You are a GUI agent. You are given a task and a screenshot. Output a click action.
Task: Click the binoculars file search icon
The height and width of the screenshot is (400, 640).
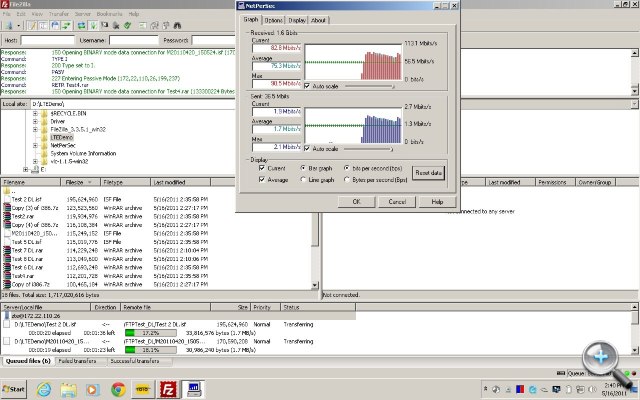[x=177, y=25]
